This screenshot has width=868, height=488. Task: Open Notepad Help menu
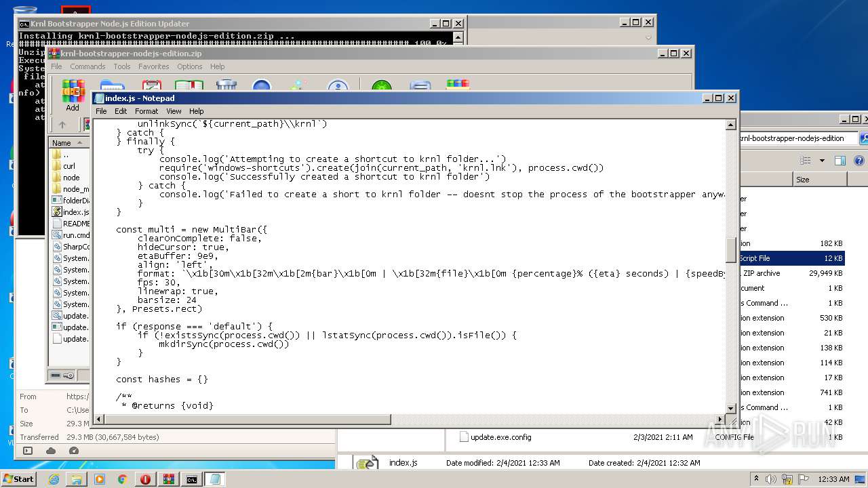tap(196, 111)
